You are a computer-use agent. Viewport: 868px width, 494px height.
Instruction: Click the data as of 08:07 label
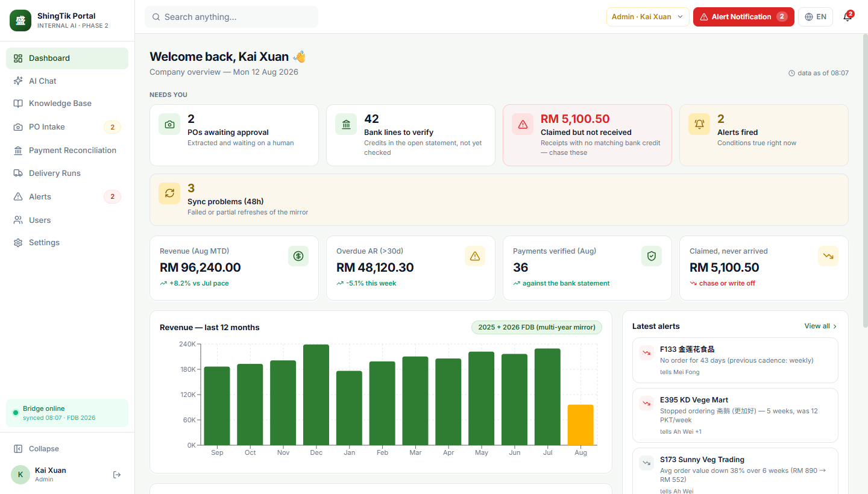[819, 73]
